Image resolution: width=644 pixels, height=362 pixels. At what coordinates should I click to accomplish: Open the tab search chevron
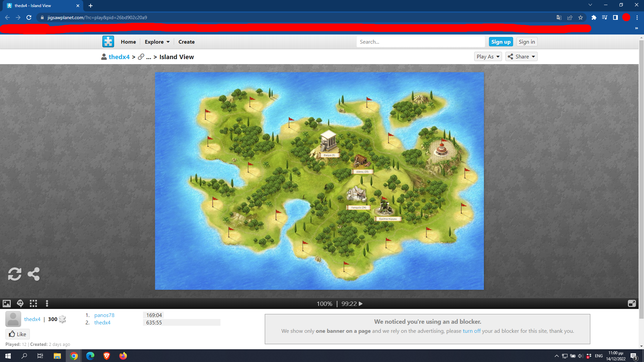point(590,5)
